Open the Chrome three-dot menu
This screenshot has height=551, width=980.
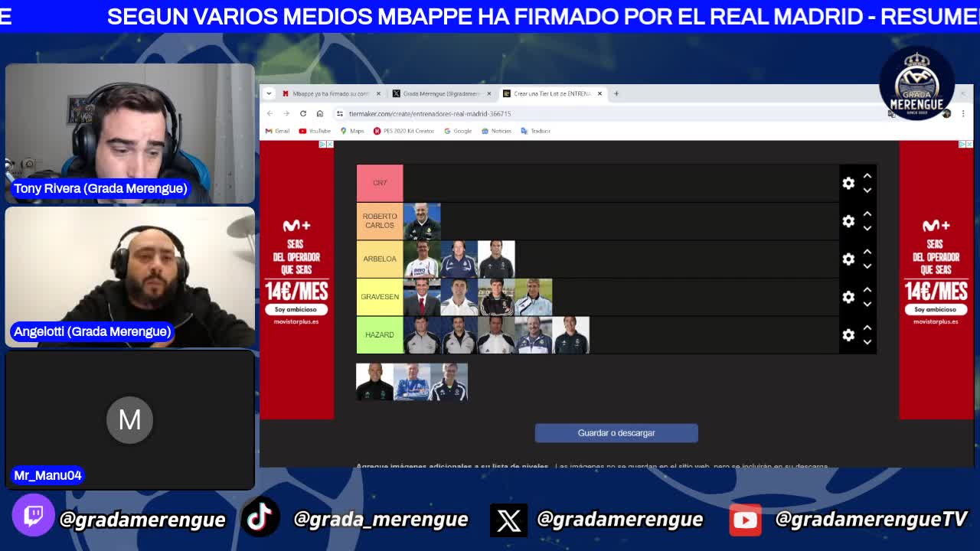tap(963, 113)
